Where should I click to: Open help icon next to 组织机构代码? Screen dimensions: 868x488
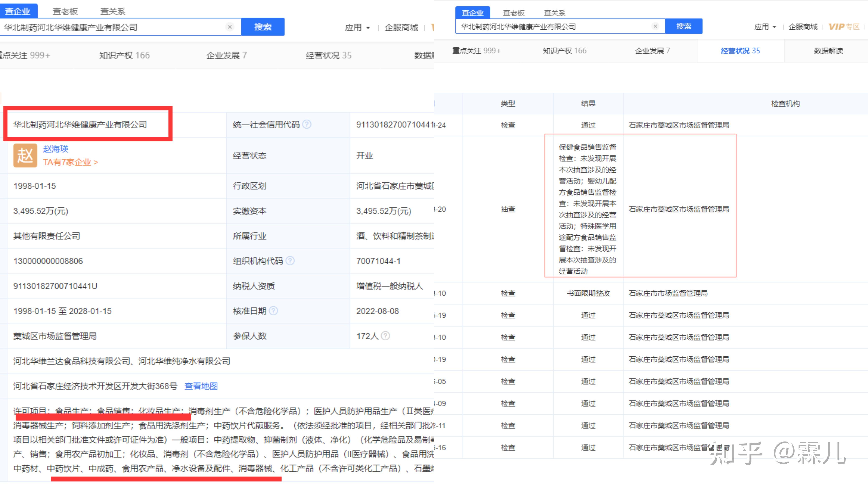[x=290, y=261]
